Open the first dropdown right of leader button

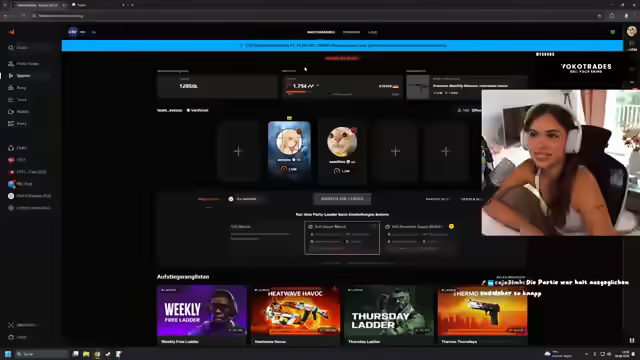pos(438,199)
